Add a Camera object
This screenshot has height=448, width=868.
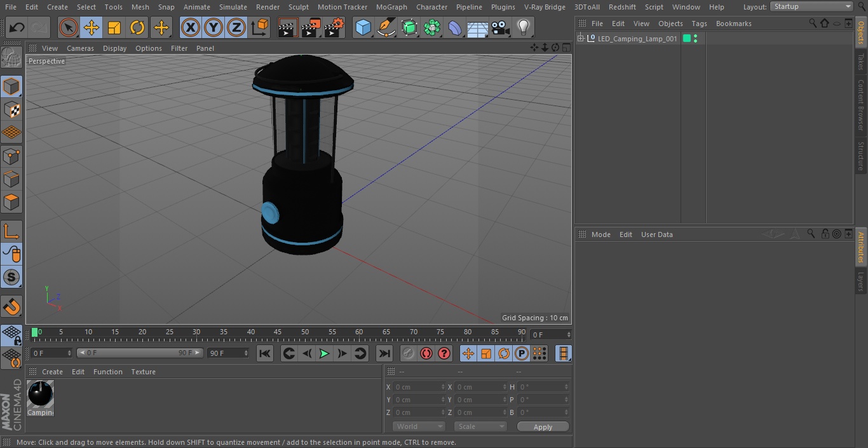(501, 27)
